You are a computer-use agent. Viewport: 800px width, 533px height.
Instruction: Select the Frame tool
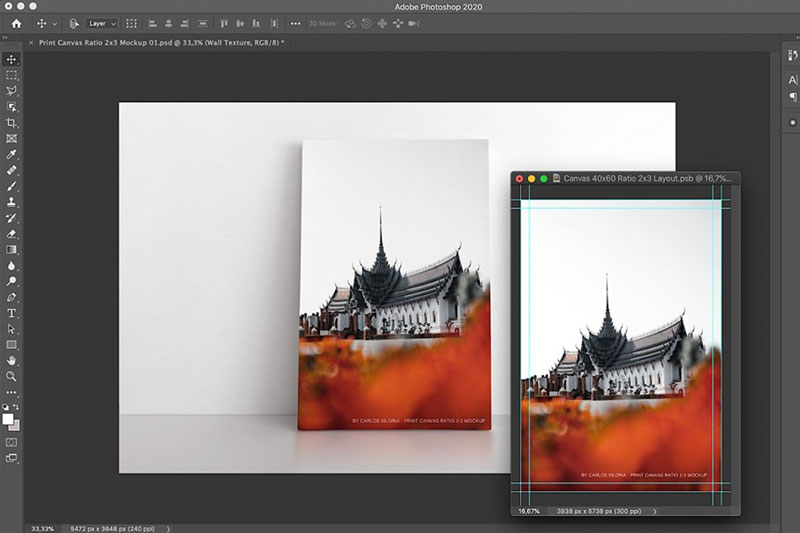pyautogui.click(x=11, y=139)
